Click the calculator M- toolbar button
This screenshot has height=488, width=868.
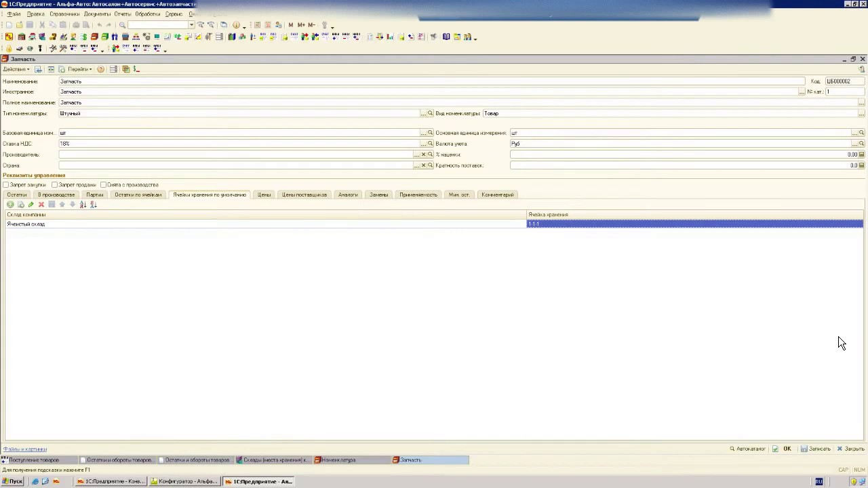click(x=311, y=25)
